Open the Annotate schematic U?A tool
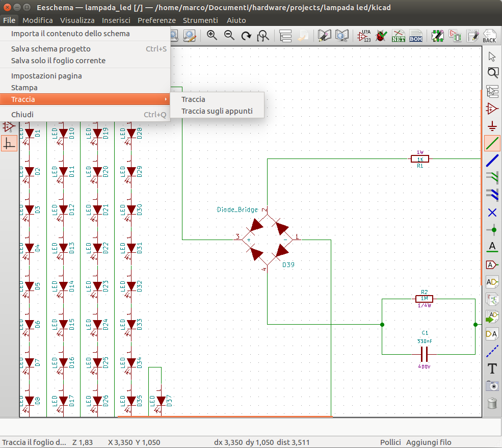 pos(364,36)
